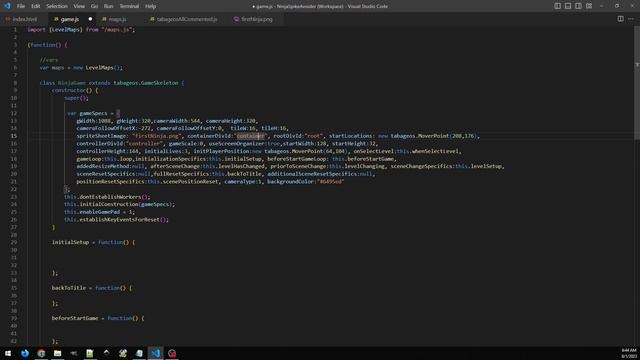Open the Help menu

tap(151, 6)
